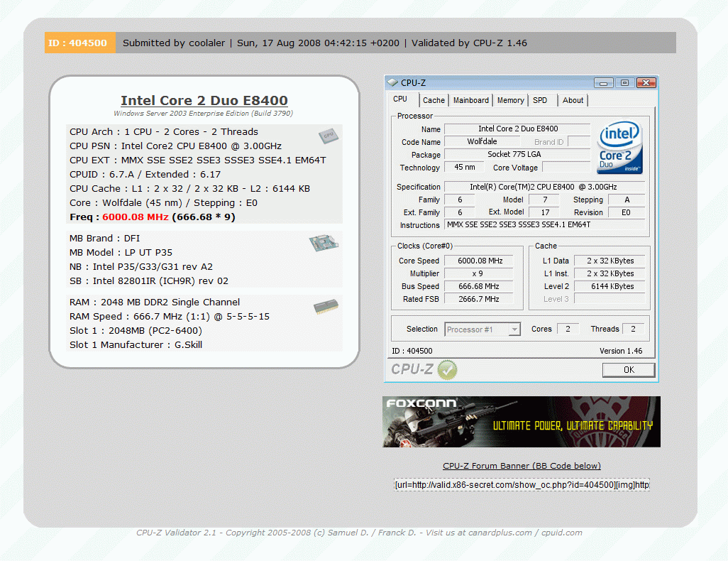Click the CPU chip icon beside the CPU specs
This screenshot has width=728, height=561.
pos(328,136)
